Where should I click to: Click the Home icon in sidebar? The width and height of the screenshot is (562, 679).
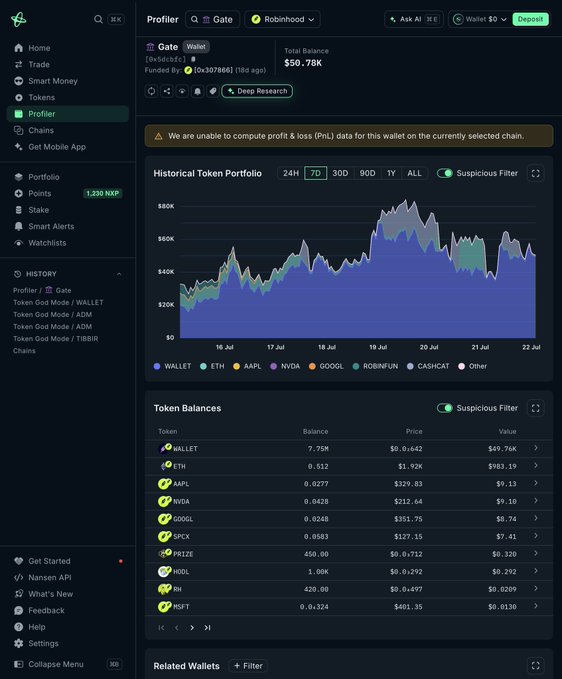point(18,48)
